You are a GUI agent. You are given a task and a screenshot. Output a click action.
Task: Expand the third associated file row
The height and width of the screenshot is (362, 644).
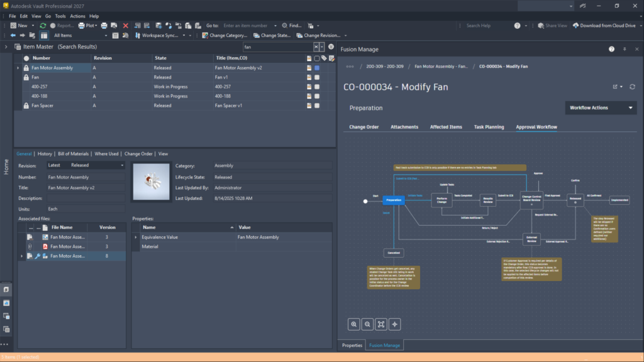click(22, 256)
